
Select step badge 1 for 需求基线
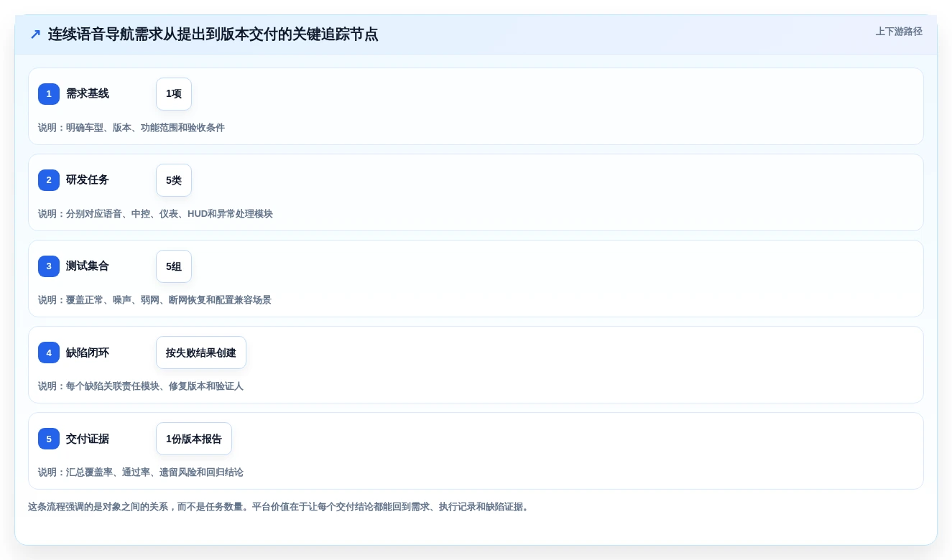[x=49, y=94]
